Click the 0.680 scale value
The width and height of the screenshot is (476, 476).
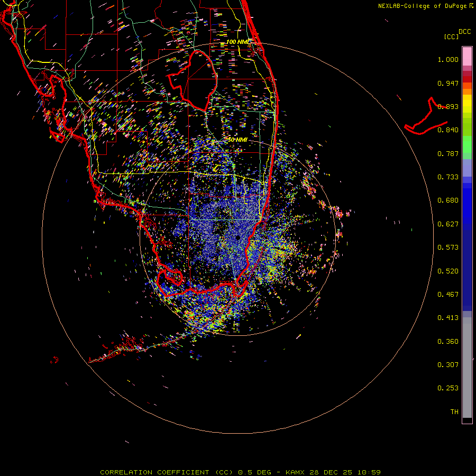tap(448, 200)
